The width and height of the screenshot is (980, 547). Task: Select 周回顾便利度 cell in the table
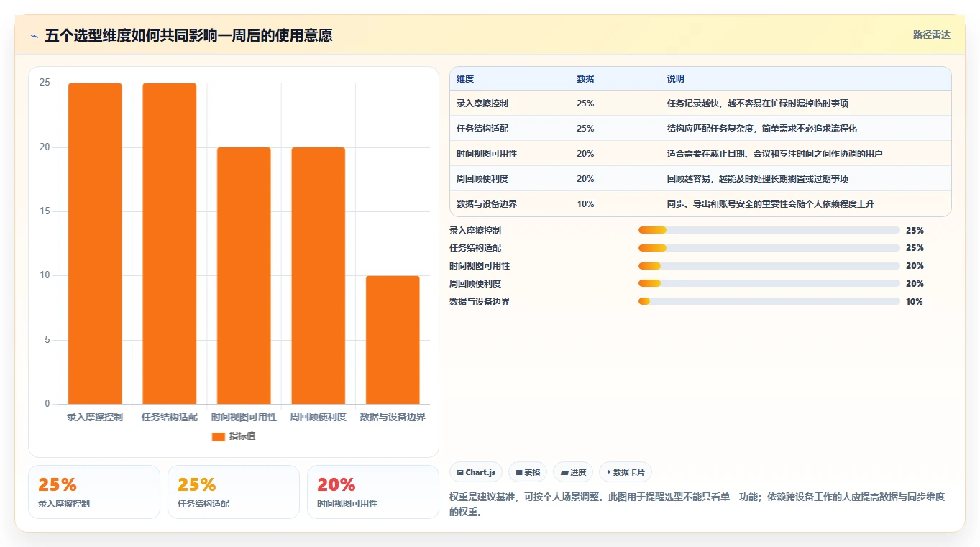[x=482, y=179]
